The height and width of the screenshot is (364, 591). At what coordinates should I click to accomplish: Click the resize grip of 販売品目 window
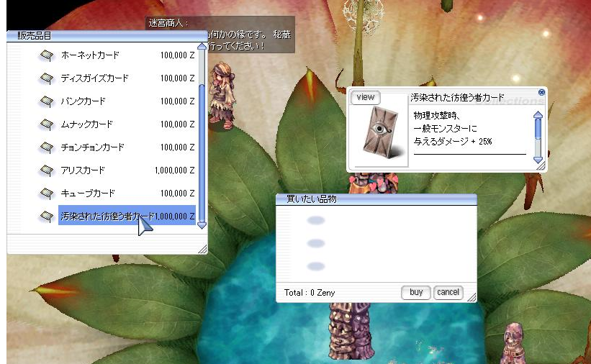(x=202, y=249)
